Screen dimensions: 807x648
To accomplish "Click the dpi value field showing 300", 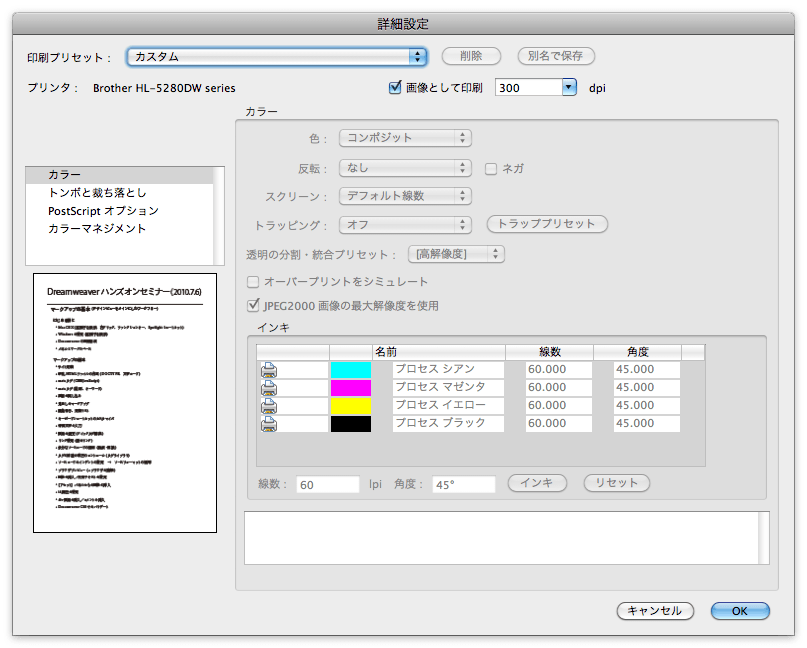I will pyautogui.click(x=529, y=87).
